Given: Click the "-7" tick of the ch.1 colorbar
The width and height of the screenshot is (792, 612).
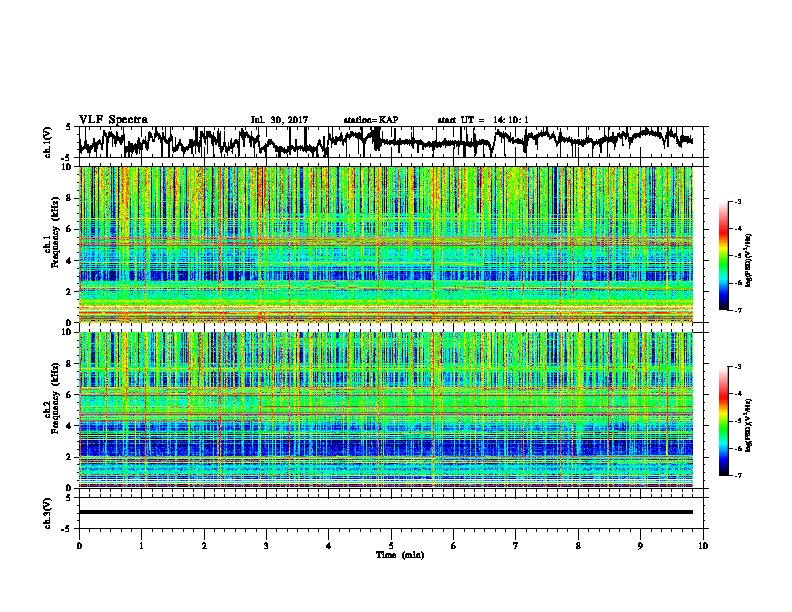Looking at the screenshot, I should point(737,310).
